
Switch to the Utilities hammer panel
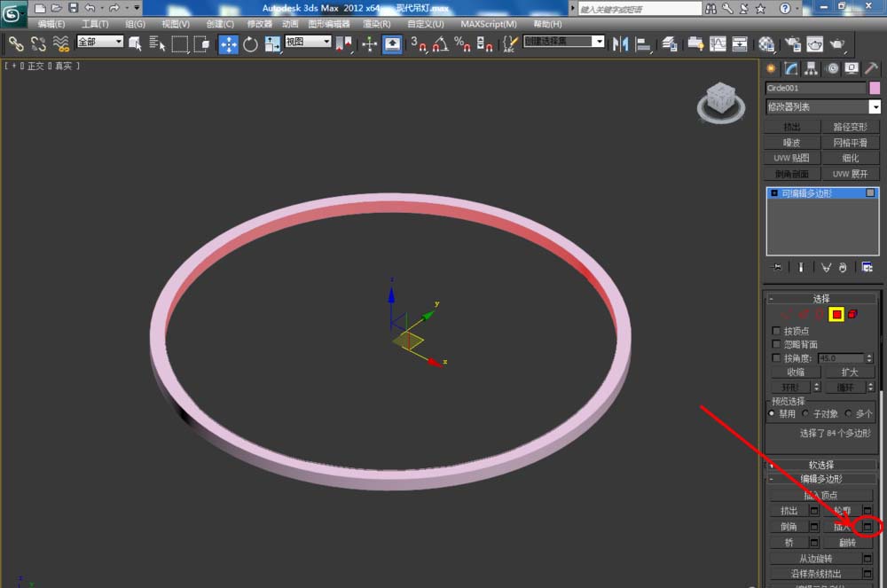[x=872, y=69]
